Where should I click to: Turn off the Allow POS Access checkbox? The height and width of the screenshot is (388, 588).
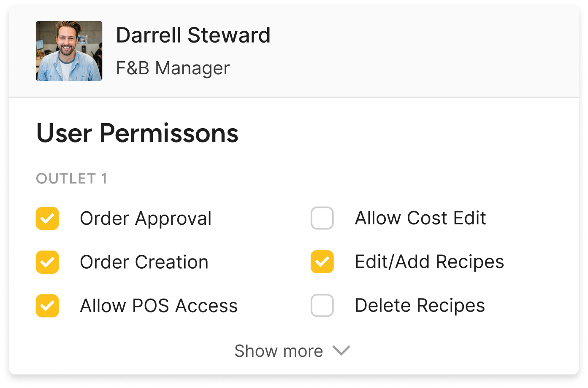tap(47, 305)
